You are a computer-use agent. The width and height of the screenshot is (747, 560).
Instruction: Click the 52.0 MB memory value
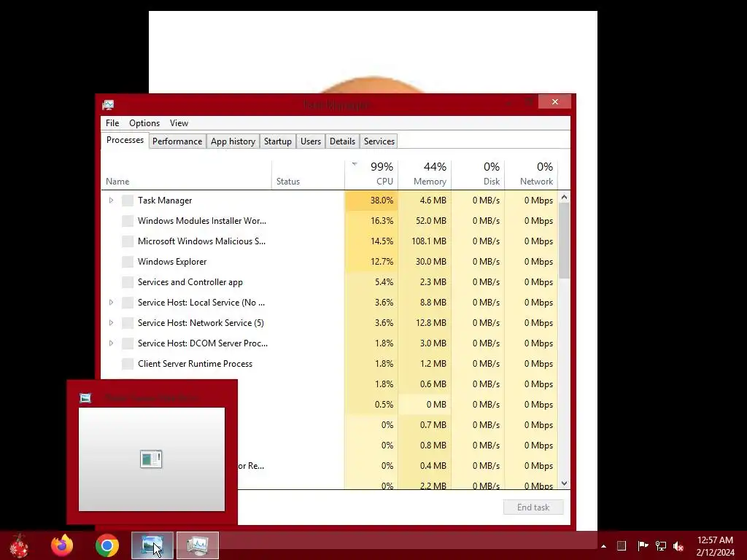click(430, 221)
